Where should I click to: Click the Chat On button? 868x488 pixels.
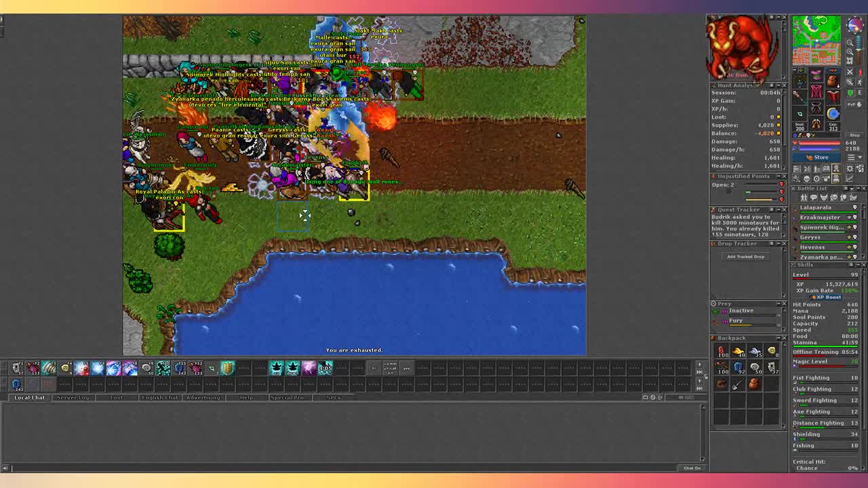[692, 468]
